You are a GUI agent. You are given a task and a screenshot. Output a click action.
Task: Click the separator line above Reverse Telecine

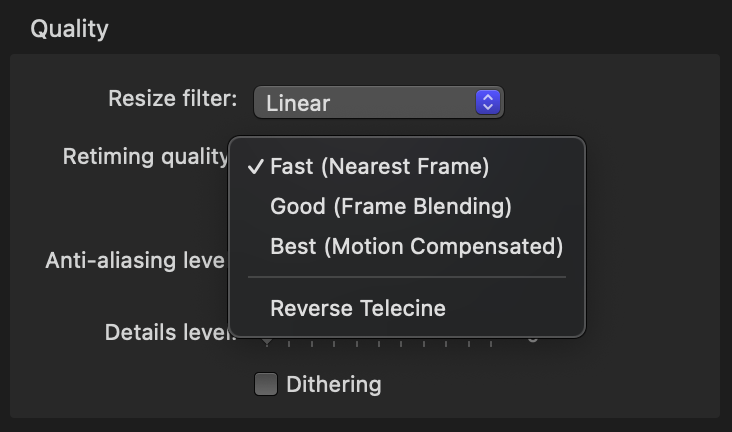406,277
